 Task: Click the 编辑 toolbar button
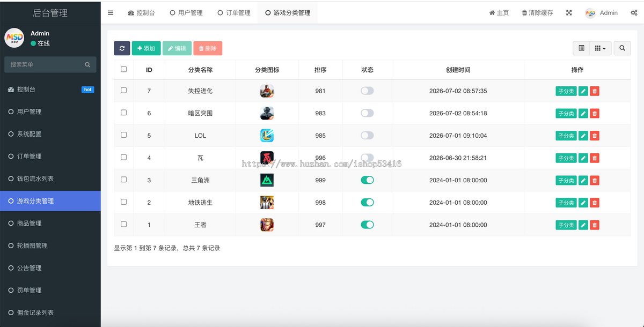point(177,48)
